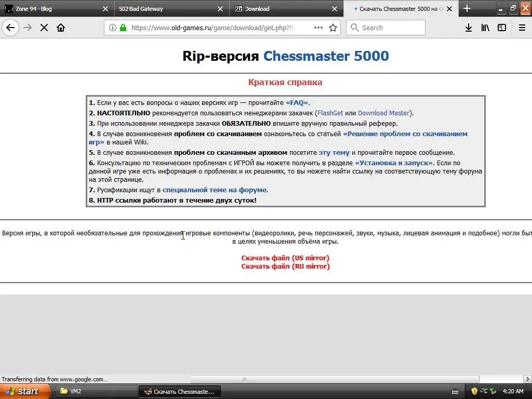Open the Firefox home page
Image resolution: width=532 pixels, height=399 pixels.
[x=61, y=28]
